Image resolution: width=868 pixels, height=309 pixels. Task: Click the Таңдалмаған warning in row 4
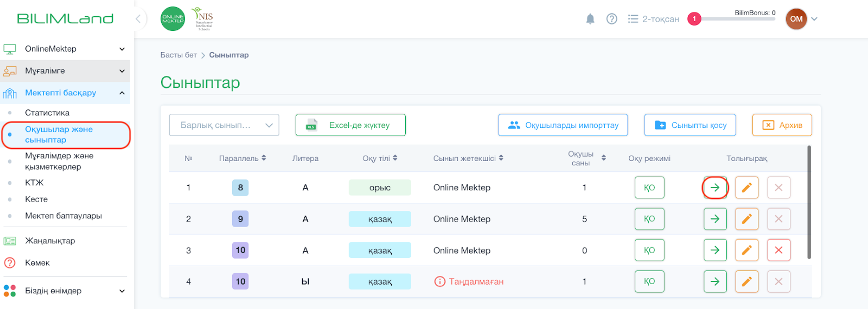coord(469,281)
